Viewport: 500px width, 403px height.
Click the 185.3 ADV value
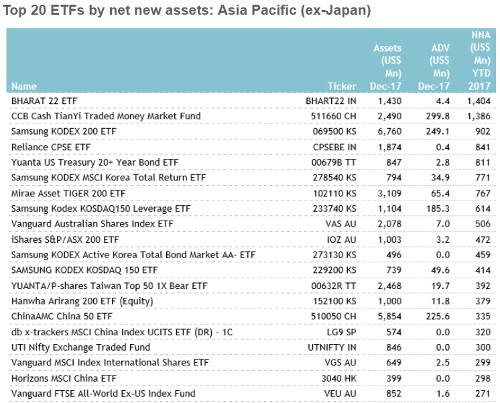coord(438,209)
